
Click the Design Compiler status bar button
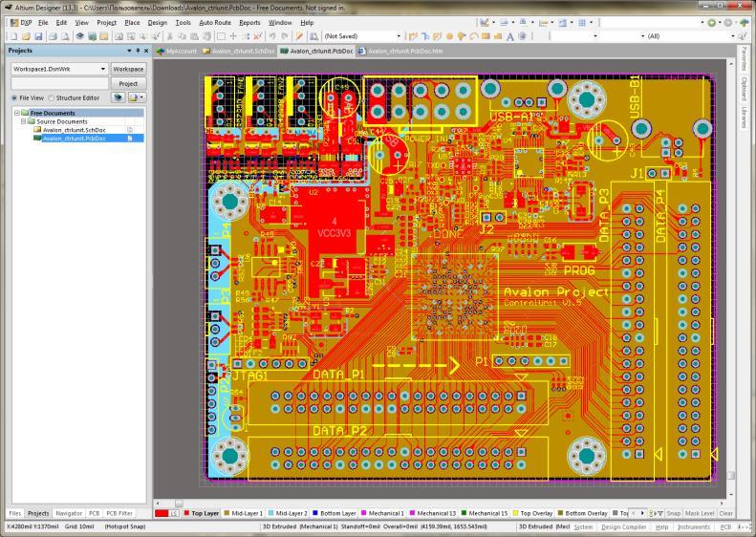[x=623, y=527]
